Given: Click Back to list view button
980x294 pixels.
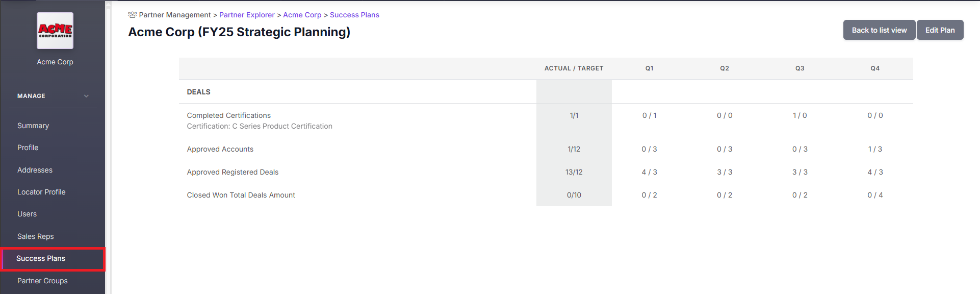Looking at the screenshot, I should pos(879,30).
